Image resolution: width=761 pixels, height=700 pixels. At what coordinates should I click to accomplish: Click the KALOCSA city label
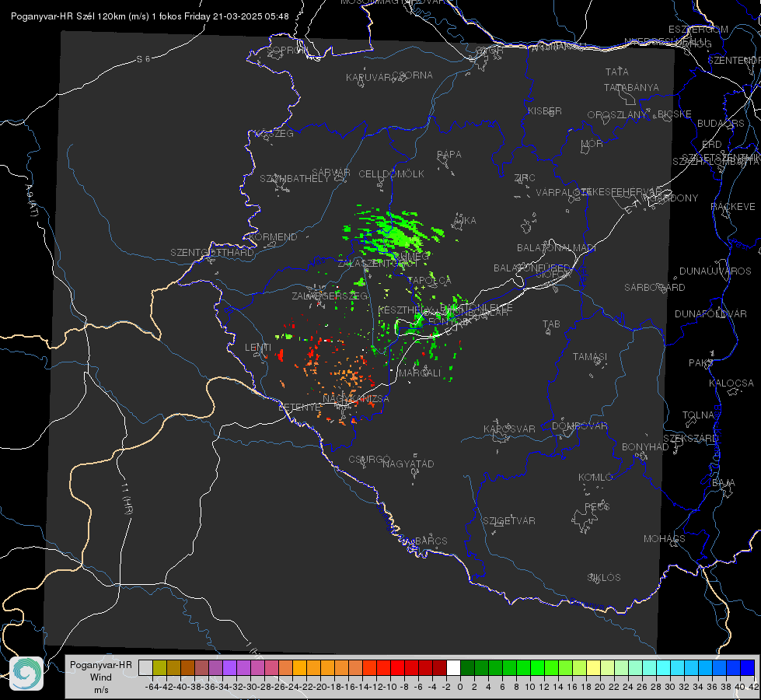(x=731, y=383)
